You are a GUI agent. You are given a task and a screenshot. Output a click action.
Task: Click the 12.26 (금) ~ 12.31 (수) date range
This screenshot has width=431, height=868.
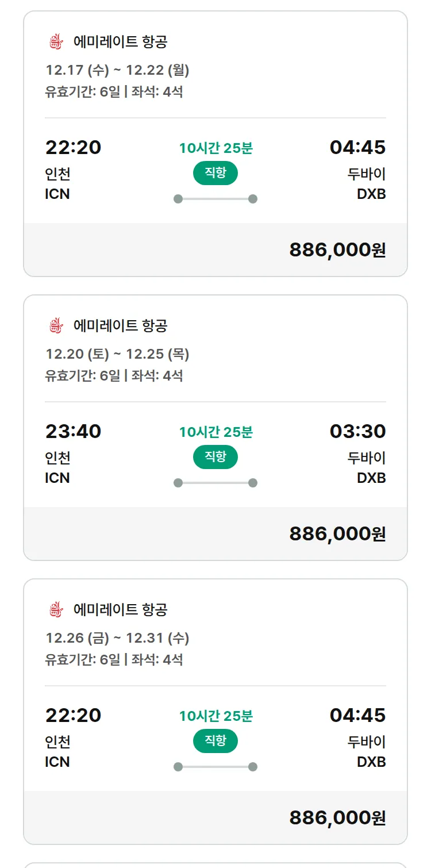[117, 639]
